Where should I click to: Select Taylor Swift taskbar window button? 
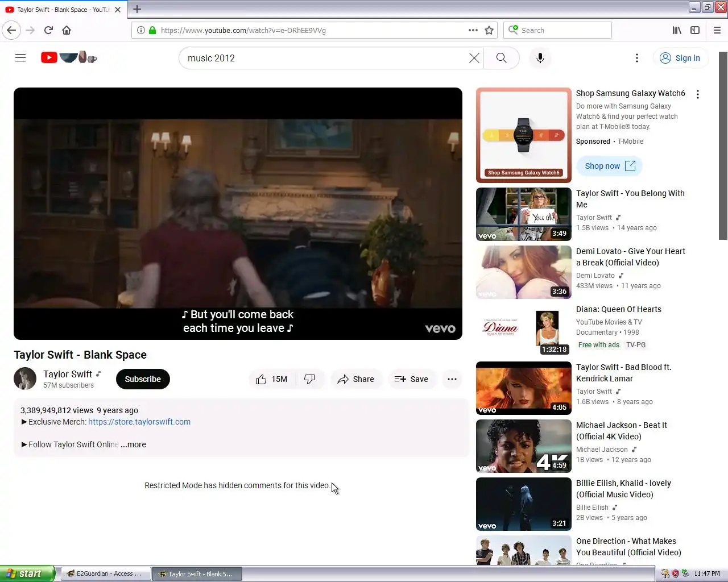197,574
